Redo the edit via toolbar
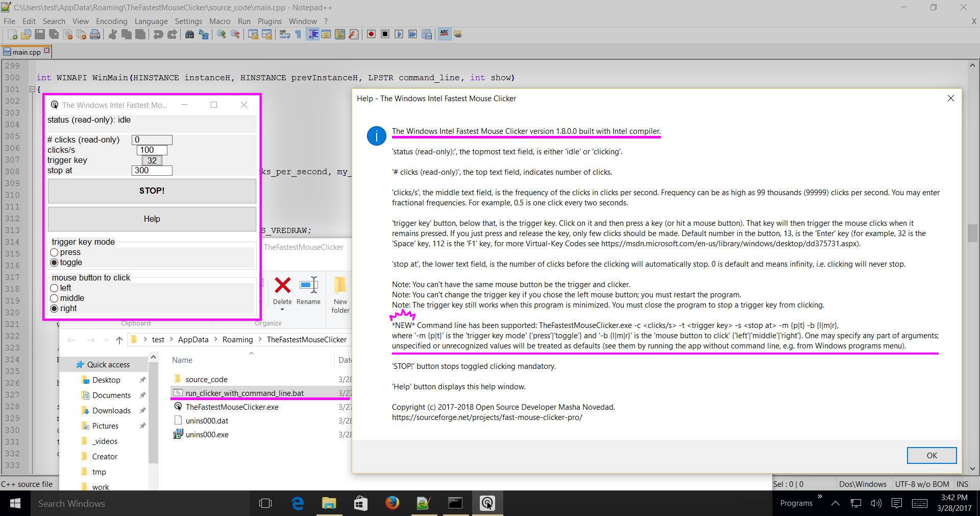 coord(172,34)
